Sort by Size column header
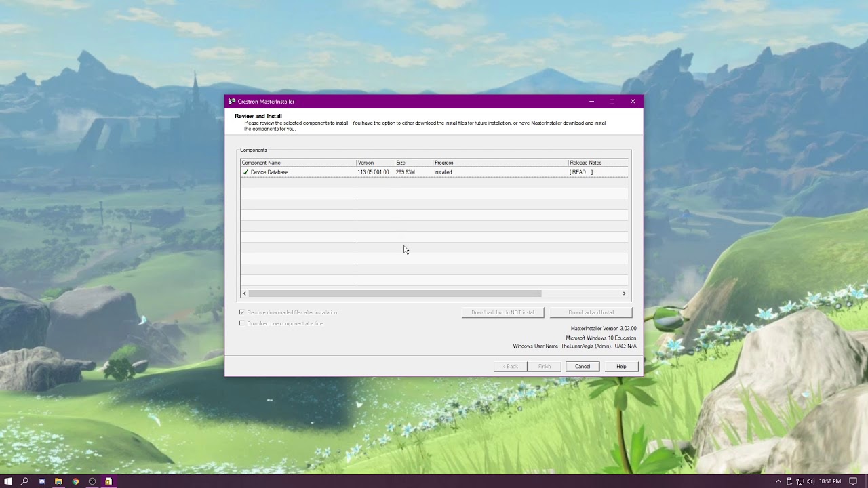Viewport: 868px width, 488px height. click(x=414, y=163)
